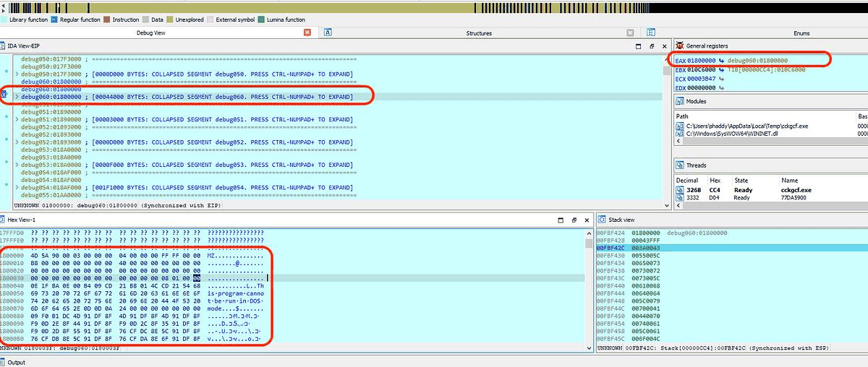Expand collapsed segment debug052
Viewport: 868px width, 367px height.
tap(17, 142)
